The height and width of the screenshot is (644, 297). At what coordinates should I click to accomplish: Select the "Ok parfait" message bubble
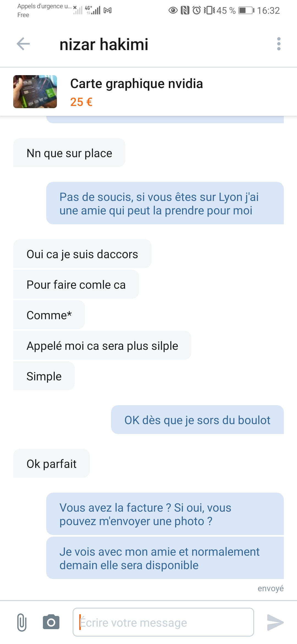point(51,464)
